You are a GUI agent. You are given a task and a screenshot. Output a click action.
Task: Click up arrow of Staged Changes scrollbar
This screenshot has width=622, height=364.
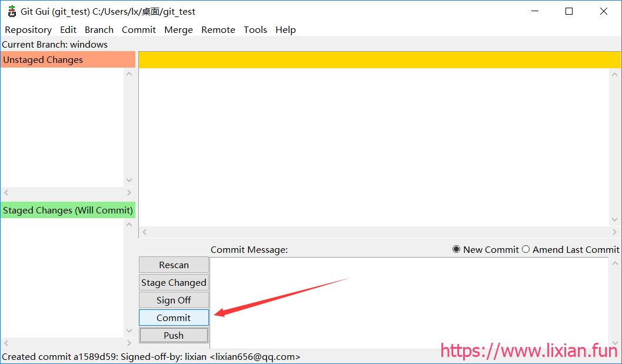[x=129, y=225]
